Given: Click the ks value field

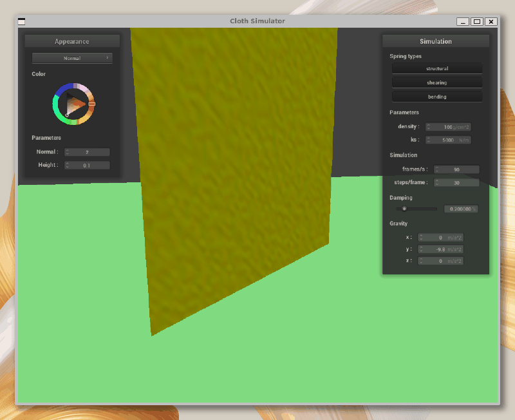Looking at the screenshot, I should coord(448,140).
